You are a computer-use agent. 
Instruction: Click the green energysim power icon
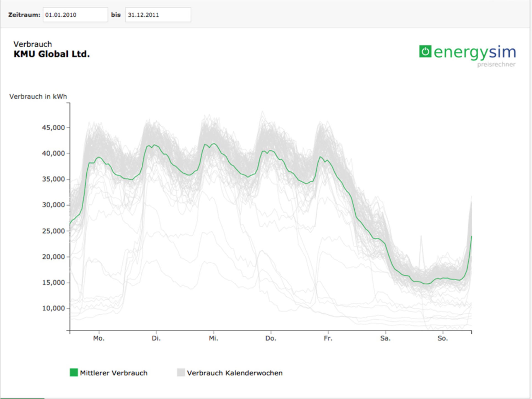[x=425, y=51]
